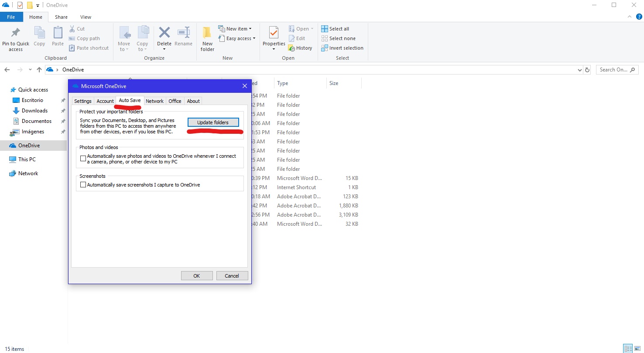Sort files by the Type column
644x353 pixels.
coord(300,83)
